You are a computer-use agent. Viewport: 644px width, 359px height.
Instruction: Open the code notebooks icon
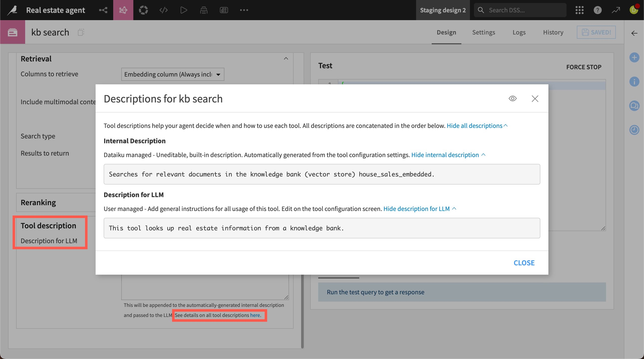click(164, 10)
